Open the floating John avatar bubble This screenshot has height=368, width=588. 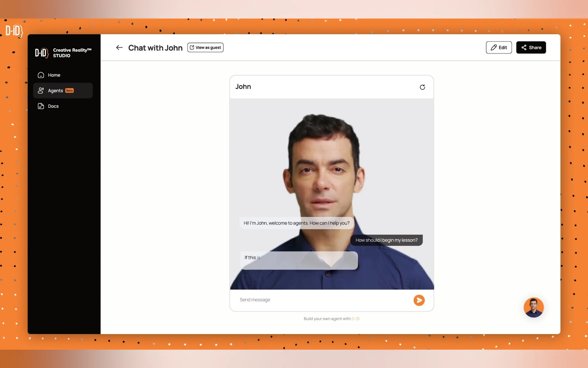(533, 307)
